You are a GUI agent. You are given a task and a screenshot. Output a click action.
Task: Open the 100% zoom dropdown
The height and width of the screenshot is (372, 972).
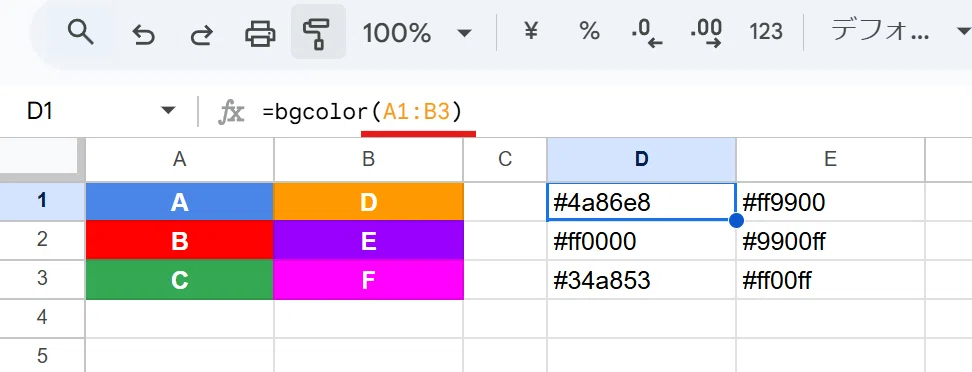[x=417, y=32]
